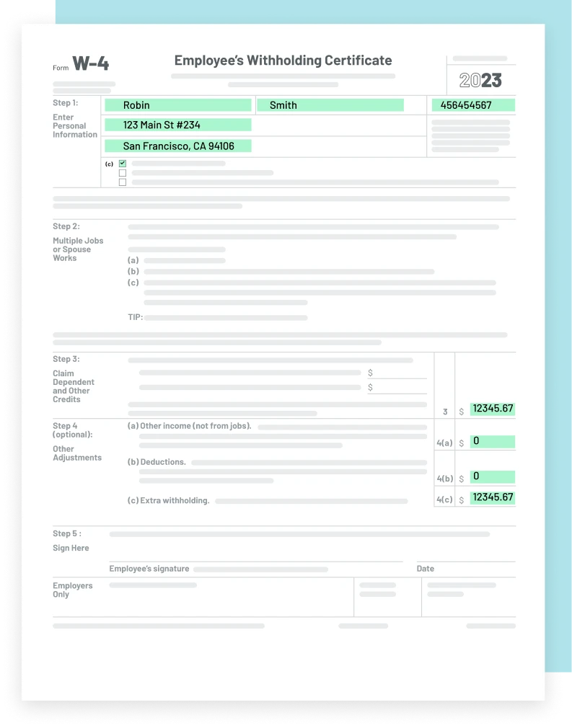Click the first dollar sign line in Step 3
572x728 pixels.
pyautogui.click(x=397, y=373)
